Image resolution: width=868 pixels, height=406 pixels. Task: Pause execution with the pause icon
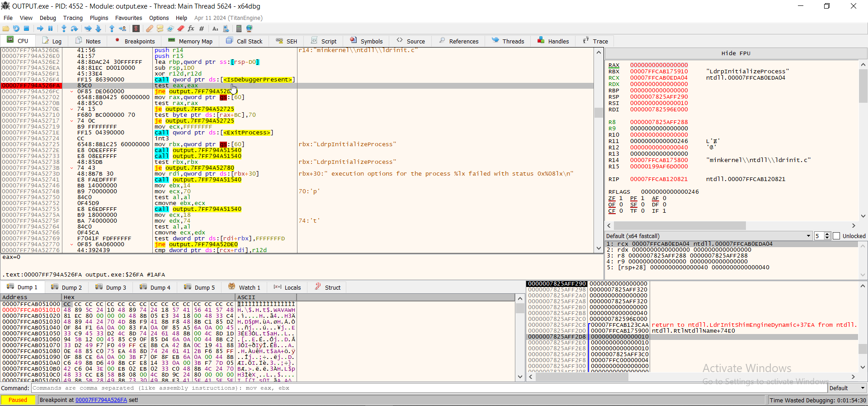(51, 29)
